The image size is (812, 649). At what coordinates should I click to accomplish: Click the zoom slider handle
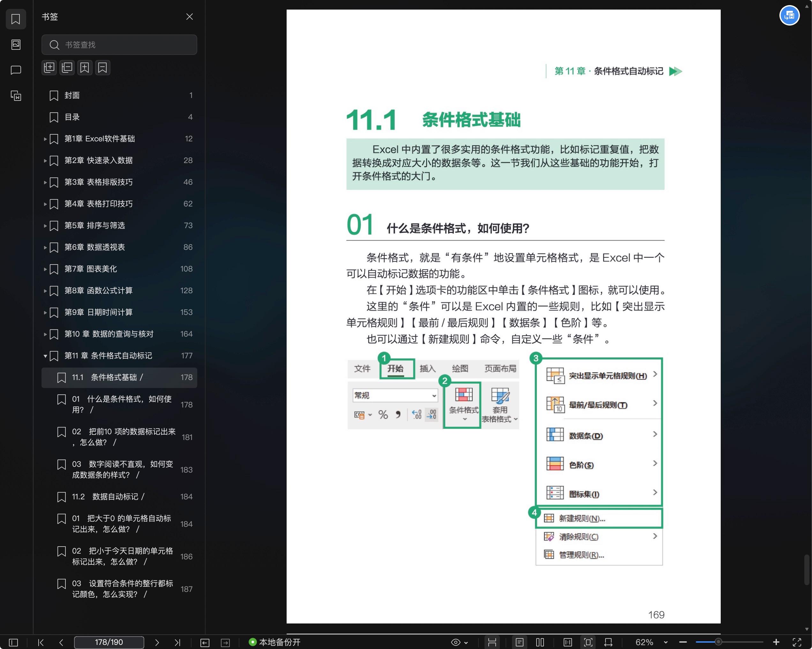coord(718,642)
